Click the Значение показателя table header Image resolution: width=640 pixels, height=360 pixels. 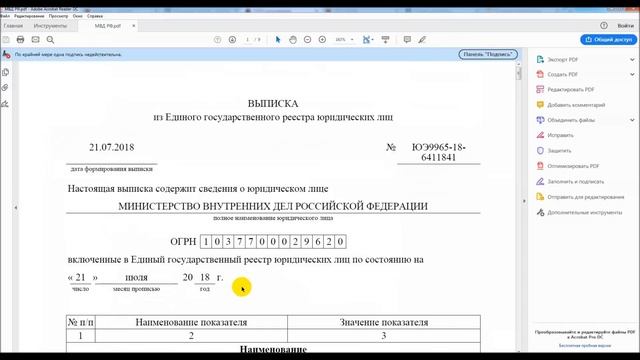pos(384,322)
